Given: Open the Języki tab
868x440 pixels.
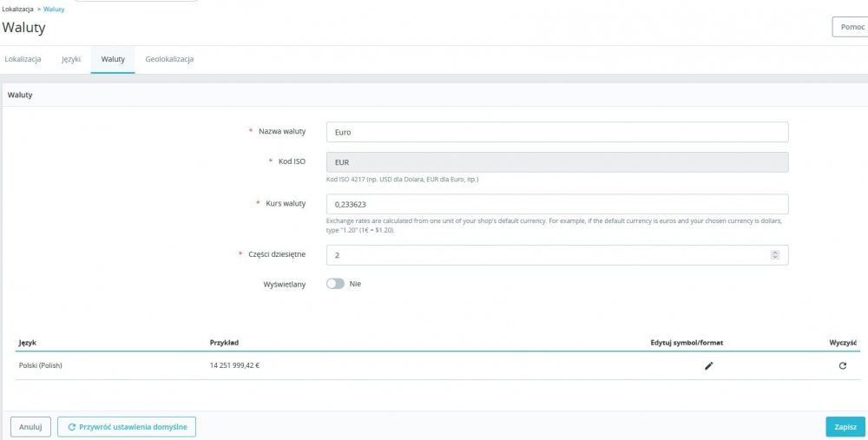Looking at the screenshot, I should pos(71,59).
